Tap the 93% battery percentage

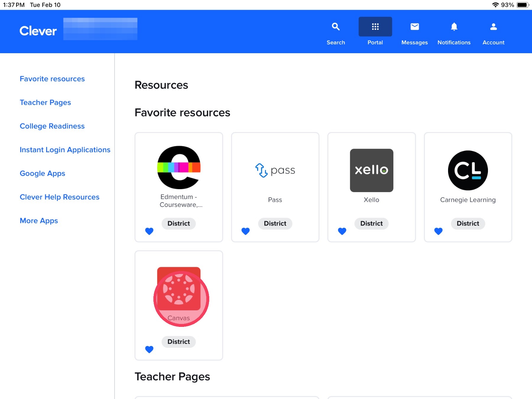(x=507, y=5)
